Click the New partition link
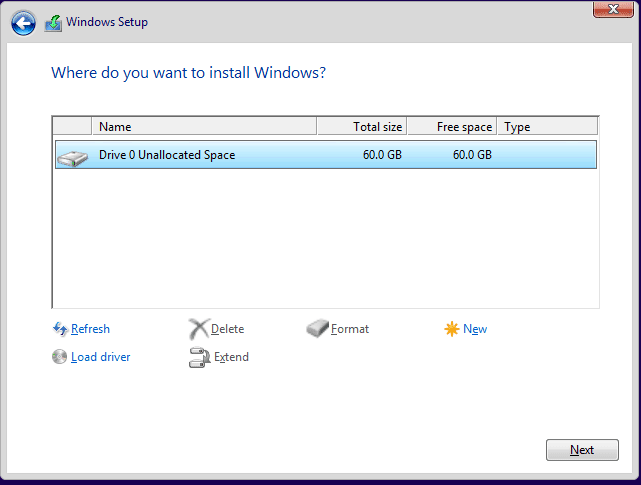Viewport: 641px width, 485px height. (475, 329)
